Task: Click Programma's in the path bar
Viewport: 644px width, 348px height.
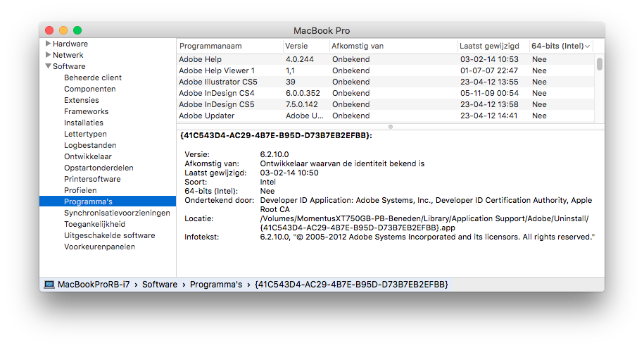Action: [216, 285]
